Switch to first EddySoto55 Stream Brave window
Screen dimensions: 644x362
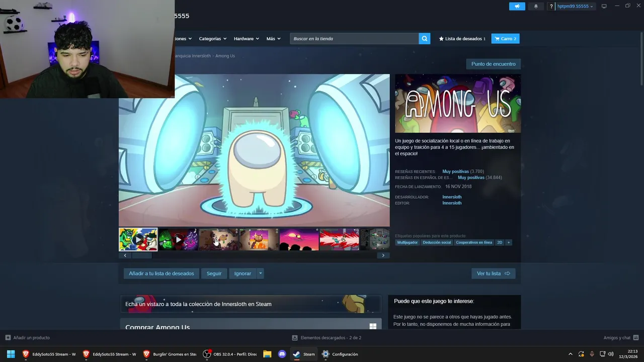click(49, 354)
